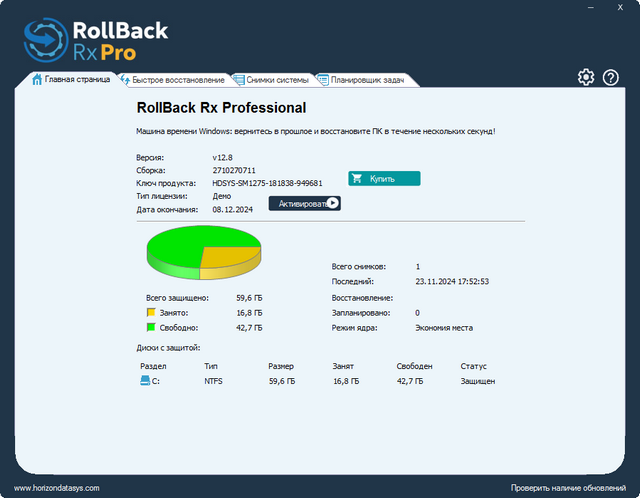Click the yellow segment of the pie chart
Viewport: 640px width, 498px height.
coord(228,256)
